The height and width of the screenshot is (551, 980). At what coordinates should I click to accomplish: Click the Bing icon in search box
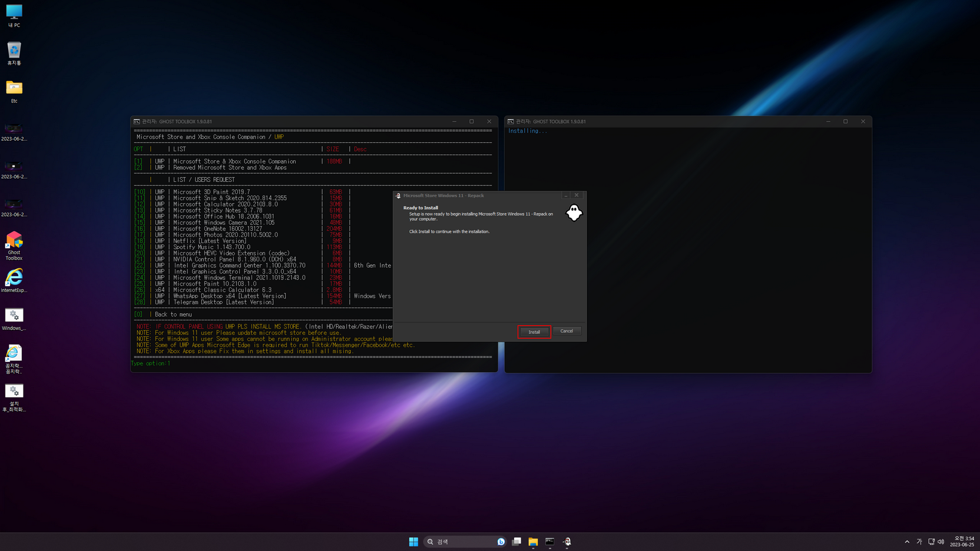pyautogui.click(x=501, y=542)
